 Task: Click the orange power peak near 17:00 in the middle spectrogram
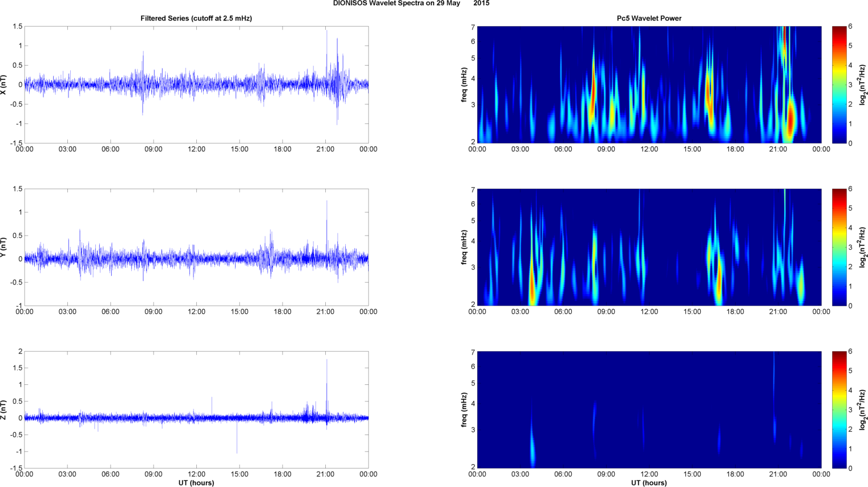tap(718, 282)
